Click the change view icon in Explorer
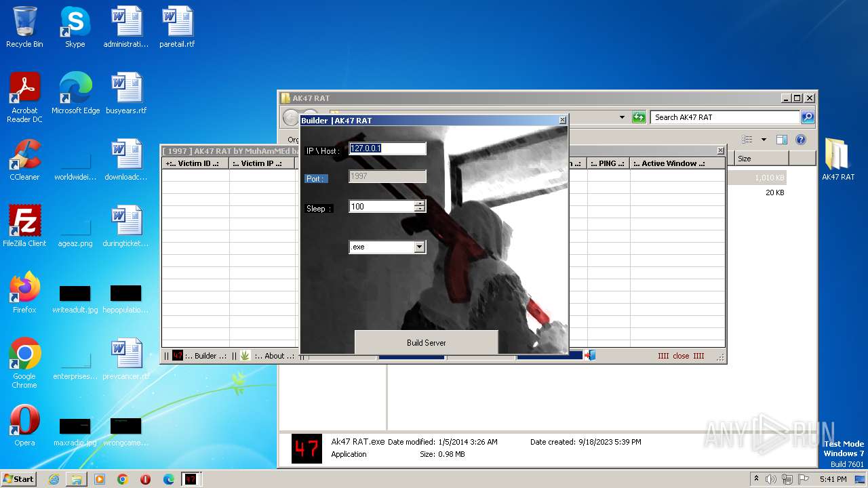Viewport: 868px width, 488px height. [x=747, y=140]
